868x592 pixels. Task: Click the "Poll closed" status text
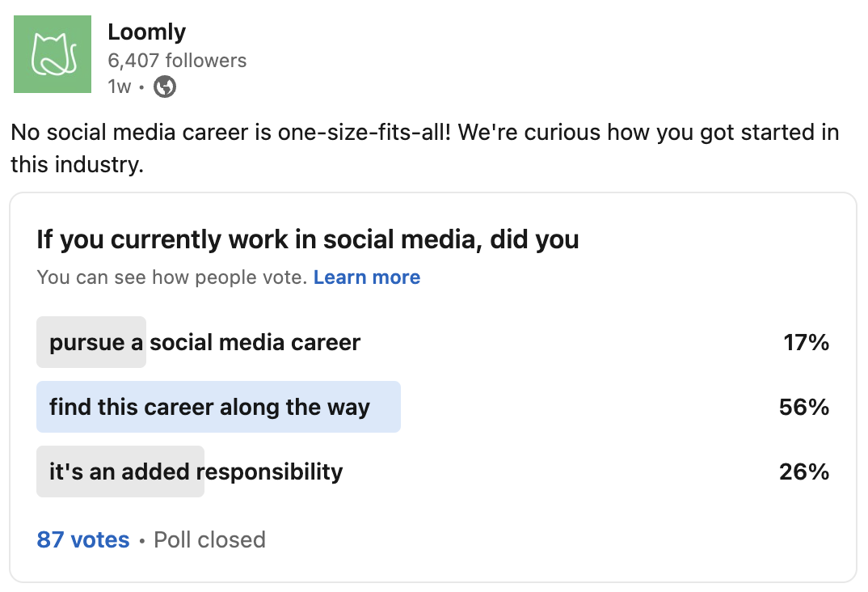coord(209,539)
